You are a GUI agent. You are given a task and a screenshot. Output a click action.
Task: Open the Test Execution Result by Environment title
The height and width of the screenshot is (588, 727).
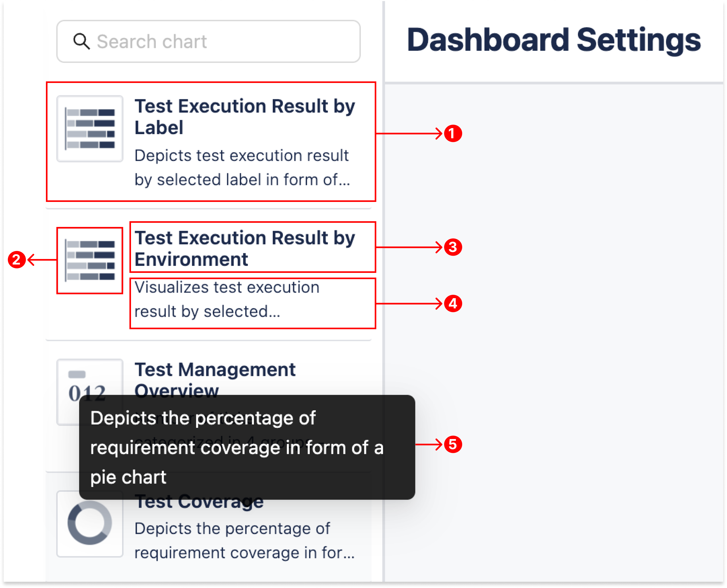(x=245, y=248)
